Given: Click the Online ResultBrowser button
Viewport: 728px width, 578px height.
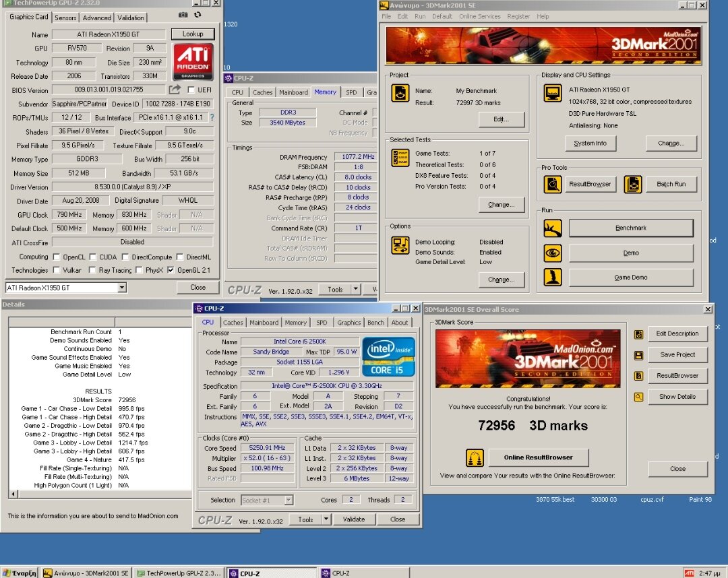Looking at the screenshot, I should 538,457.
